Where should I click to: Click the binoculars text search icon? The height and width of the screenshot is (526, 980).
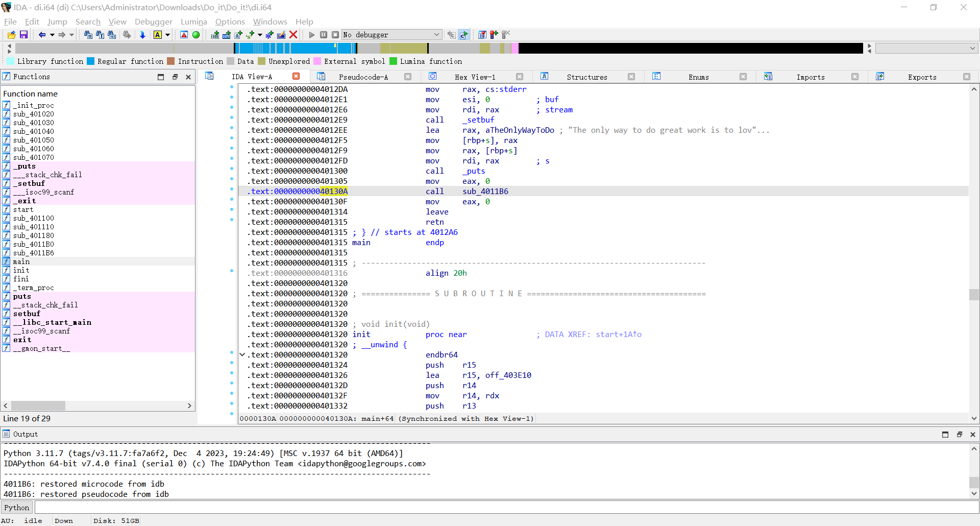click(100, 35)
